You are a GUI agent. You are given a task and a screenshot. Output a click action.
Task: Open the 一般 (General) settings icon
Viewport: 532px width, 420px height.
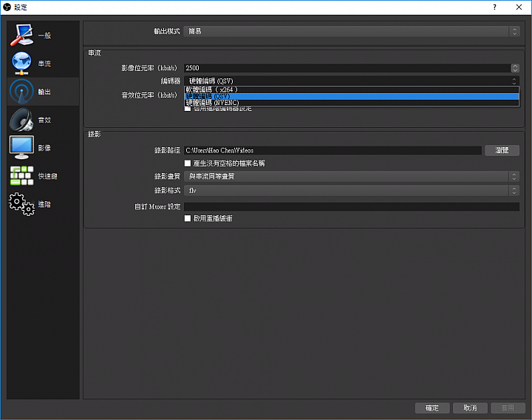(21, 35)
